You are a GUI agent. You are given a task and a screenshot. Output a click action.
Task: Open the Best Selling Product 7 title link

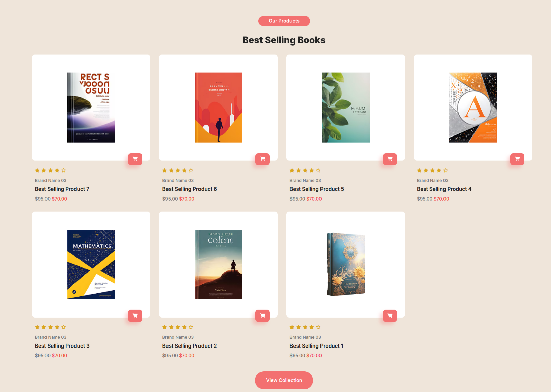pos(62,189)
